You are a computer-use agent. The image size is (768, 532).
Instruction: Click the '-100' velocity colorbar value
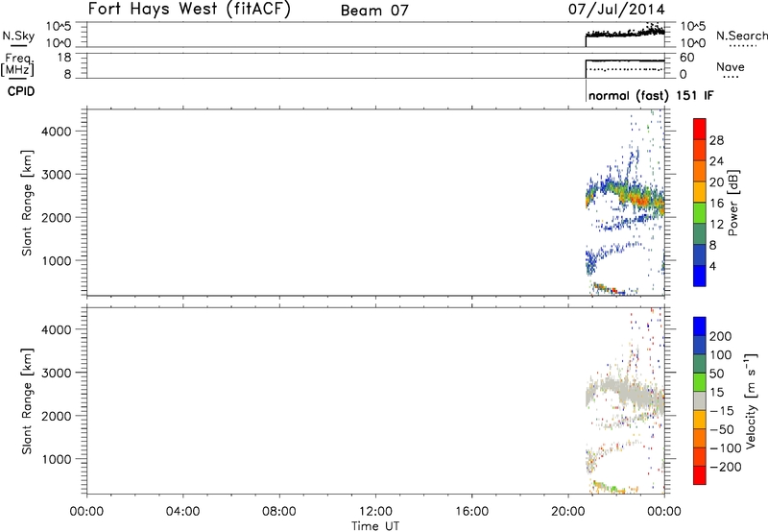tap(726, 448)
